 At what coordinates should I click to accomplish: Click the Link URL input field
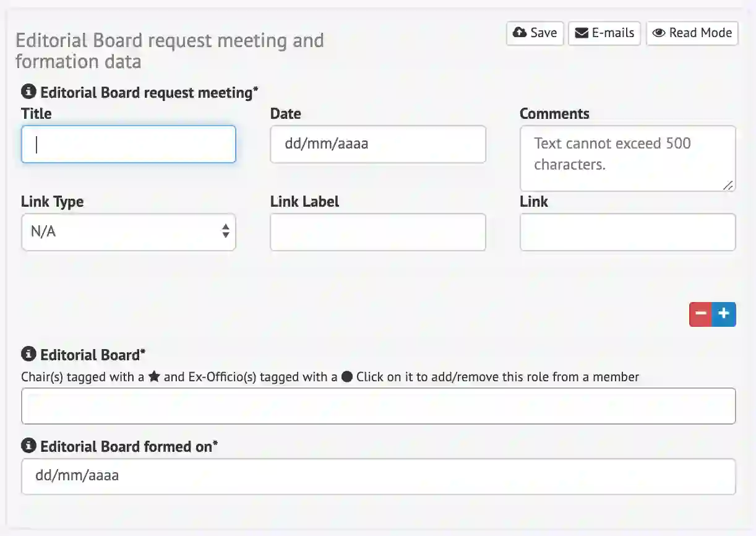pos(627,232)
